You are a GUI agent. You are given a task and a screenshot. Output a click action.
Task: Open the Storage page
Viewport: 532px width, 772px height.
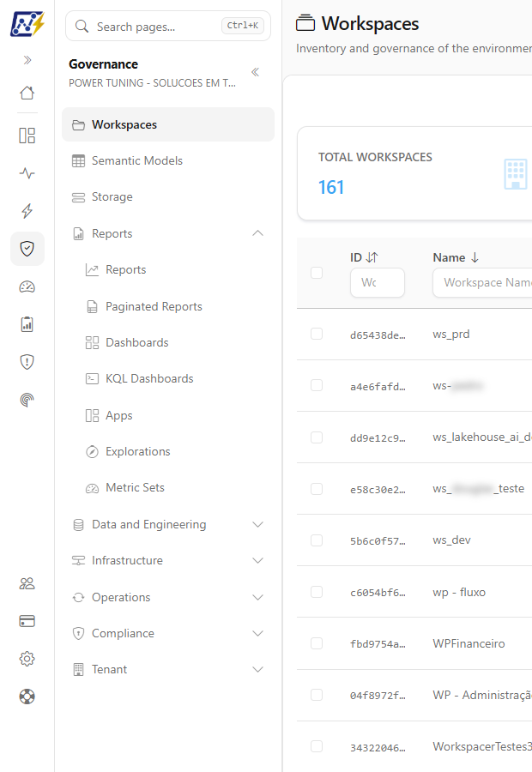[168, 197]
